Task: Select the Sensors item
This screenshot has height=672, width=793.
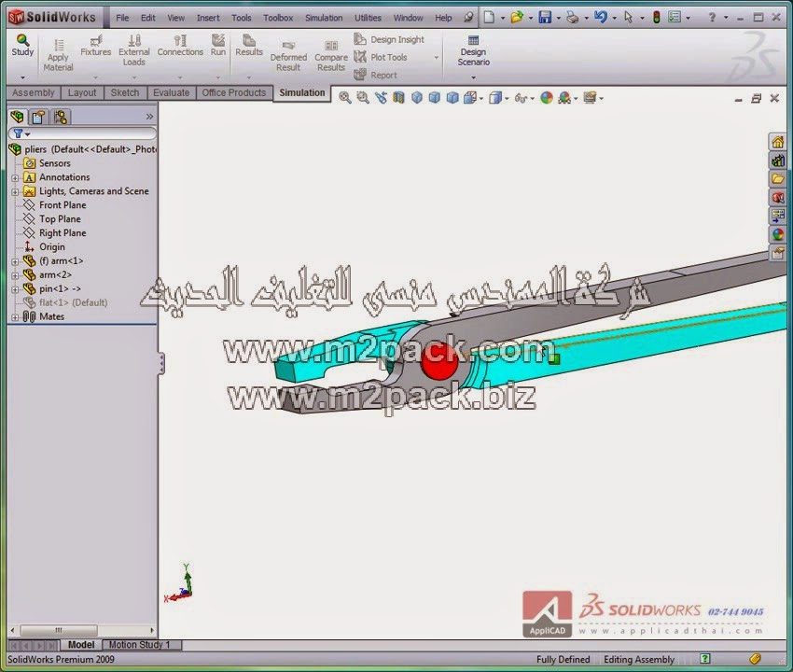Action: [x=55, y=163]
